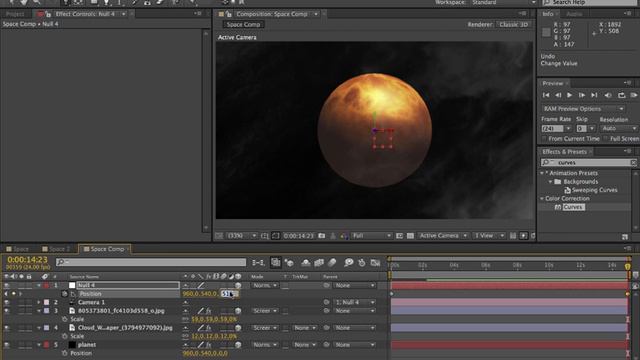Click the next frame preview button
This screenshot has height=360, width=640.
point(582,95)
